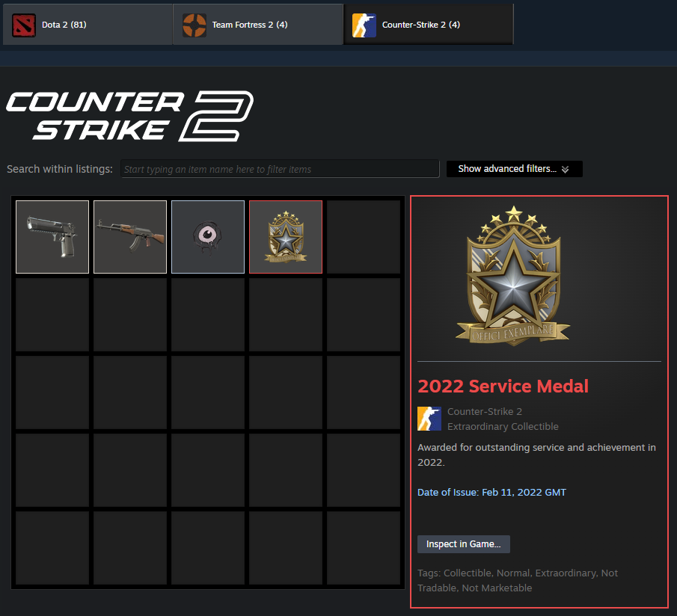The image size is (677, 616).
Task: Click the Counter-Strike 2 tab icon
Action: [364, 25]
